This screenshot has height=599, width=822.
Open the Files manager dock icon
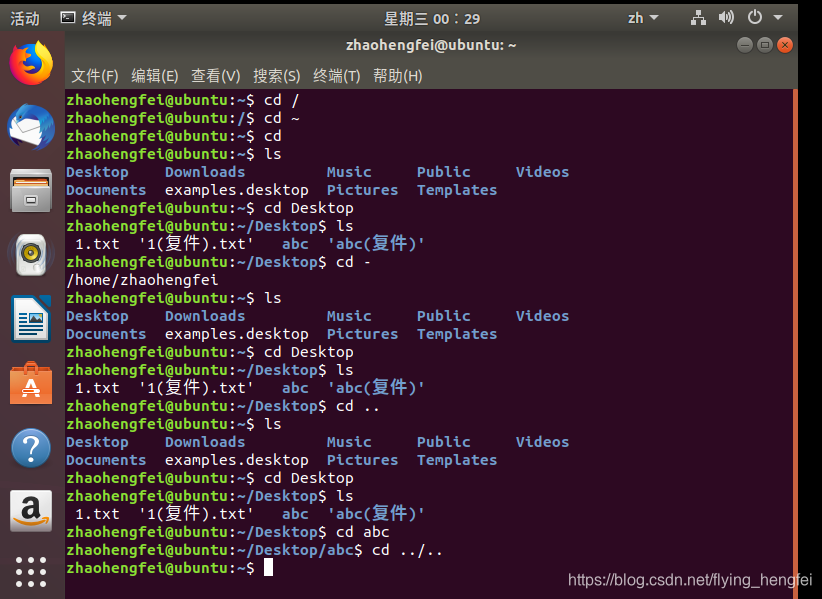click(x=31, y=191)
